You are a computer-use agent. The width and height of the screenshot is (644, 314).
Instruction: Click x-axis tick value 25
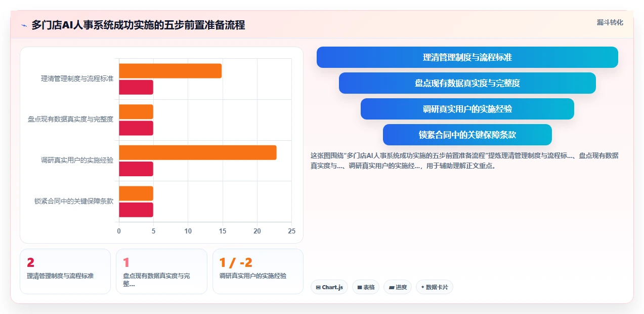coord(291,231)
